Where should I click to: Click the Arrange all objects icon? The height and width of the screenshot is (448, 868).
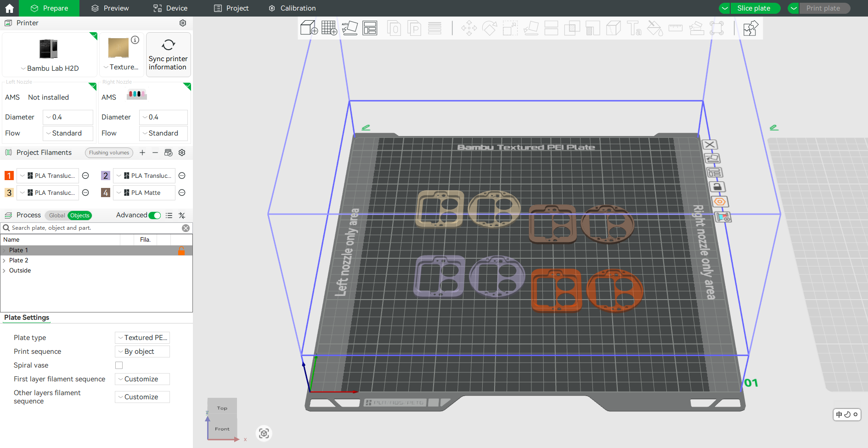pyautogui.click(x=370, y=28)
